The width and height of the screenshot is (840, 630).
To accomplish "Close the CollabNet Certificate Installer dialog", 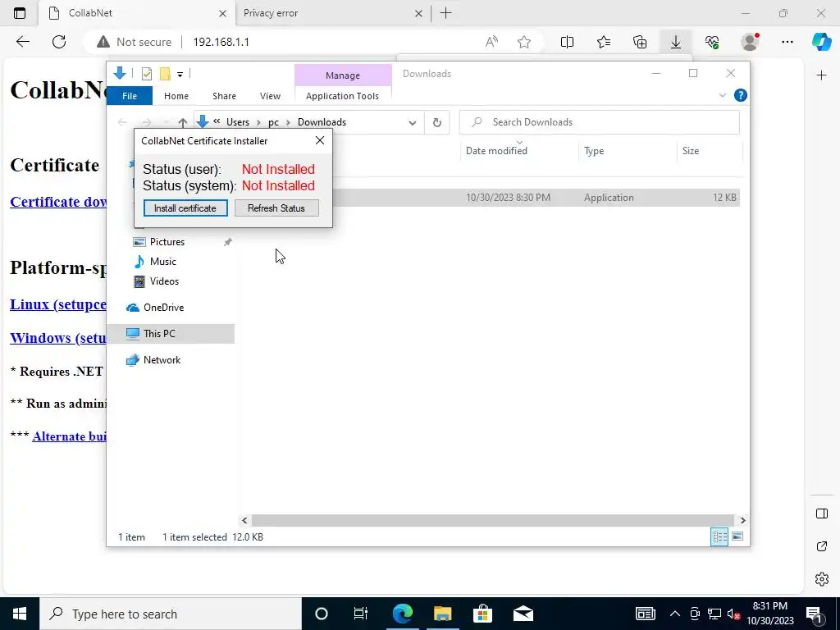I will 320,140.
